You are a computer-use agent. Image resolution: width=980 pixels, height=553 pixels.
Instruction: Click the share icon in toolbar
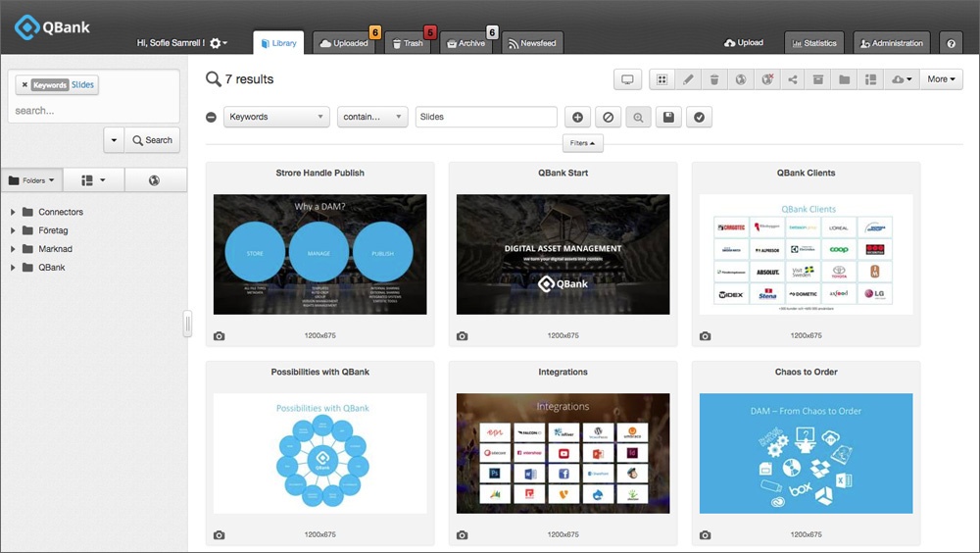[x=793, y=79]
